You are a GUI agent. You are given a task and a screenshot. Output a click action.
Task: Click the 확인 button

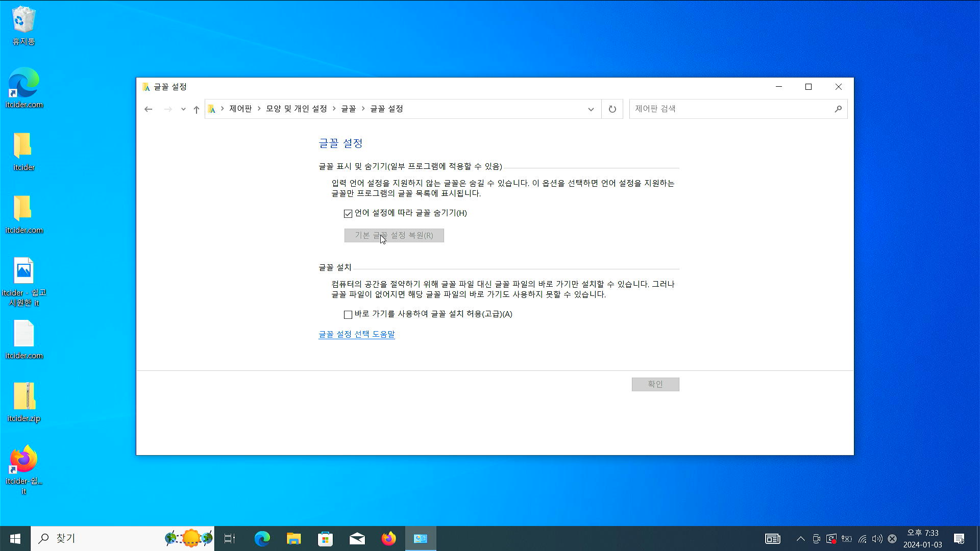point(655,384)
